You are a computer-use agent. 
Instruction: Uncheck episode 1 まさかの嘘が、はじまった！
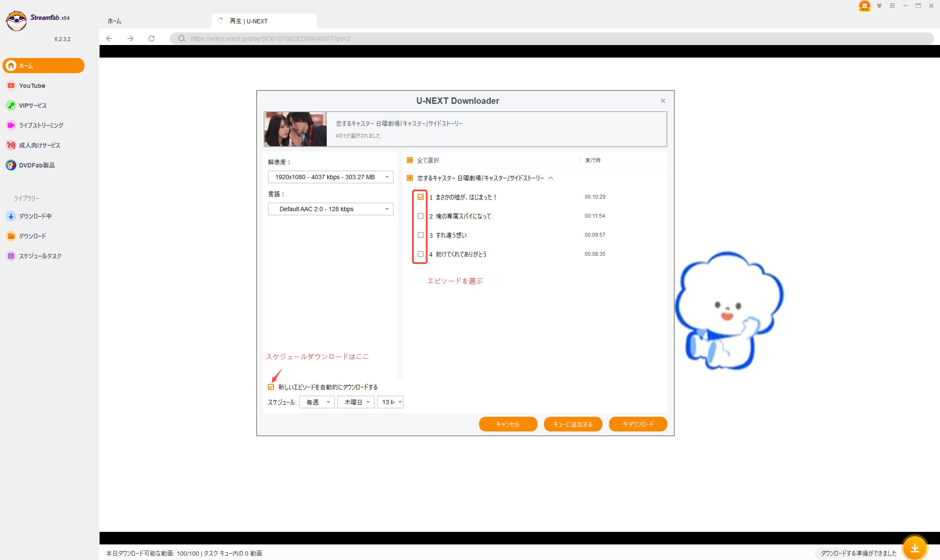(x=421, y=197)
